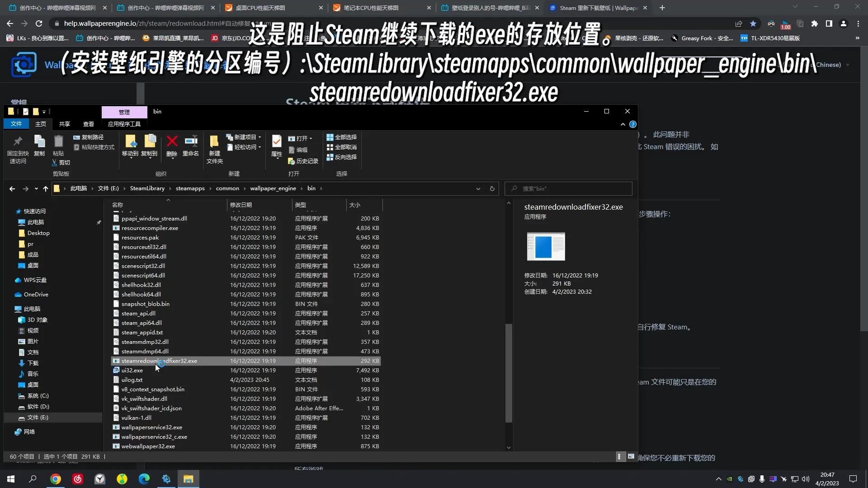
Task: Click Paste shortcut (粘贴快捷方式)
Action: tap(94, 147)
